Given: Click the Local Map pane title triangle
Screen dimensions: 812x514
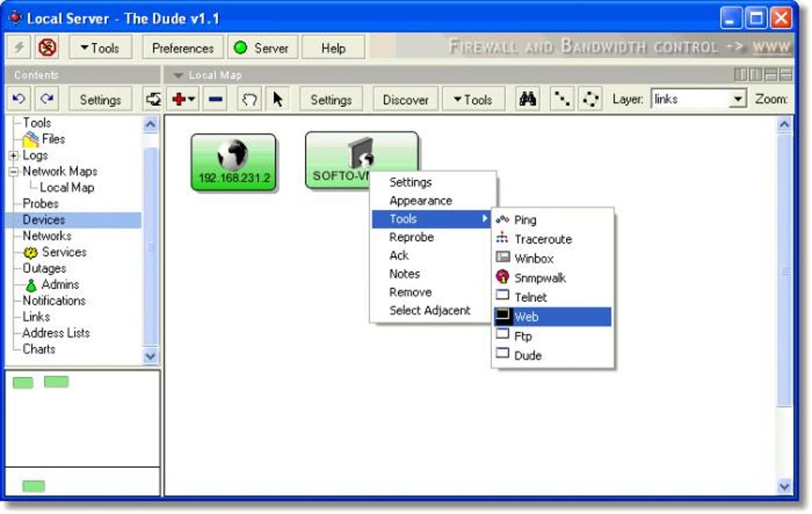Looking at the screenshot, I should (x=178, y=76).
